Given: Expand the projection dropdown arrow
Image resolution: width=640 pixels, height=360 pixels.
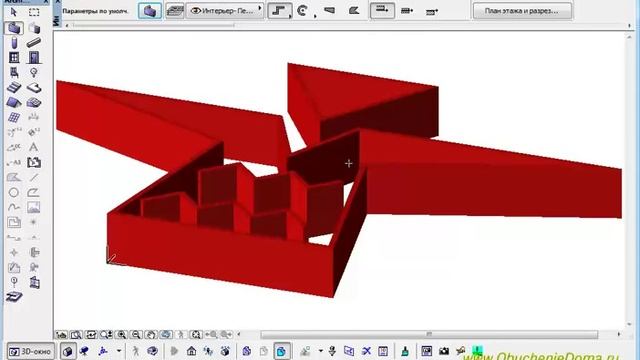Looking at the screenshot, I should pyautogui.click(x=119, y=351).
